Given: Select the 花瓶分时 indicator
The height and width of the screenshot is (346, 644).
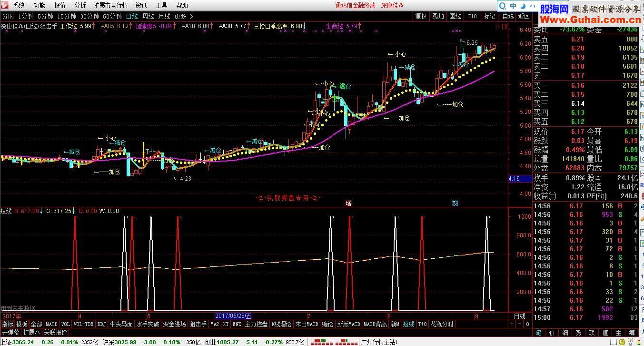Looking at the screenshot, I should coord(442,324).
